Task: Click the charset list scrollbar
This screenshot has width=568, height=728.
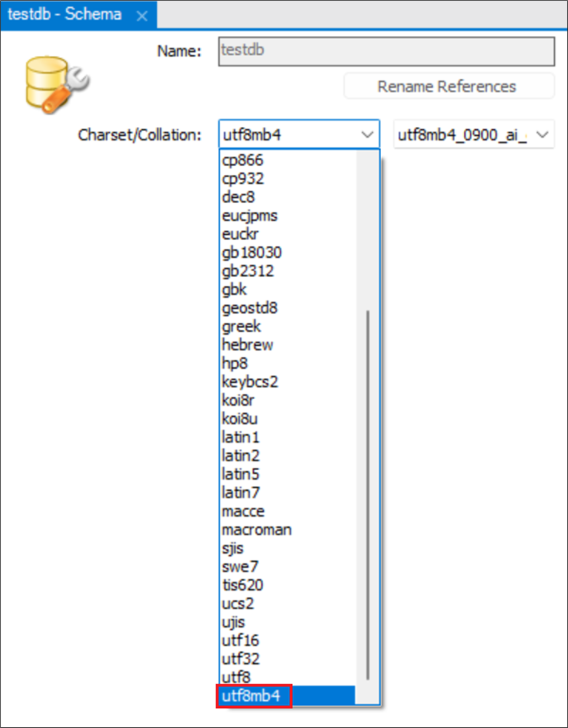Action: [x=367, y=494]
